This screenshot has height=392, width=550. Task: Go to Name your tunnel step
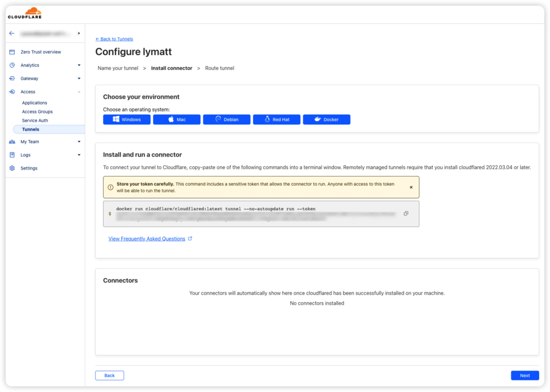[118, 68]
